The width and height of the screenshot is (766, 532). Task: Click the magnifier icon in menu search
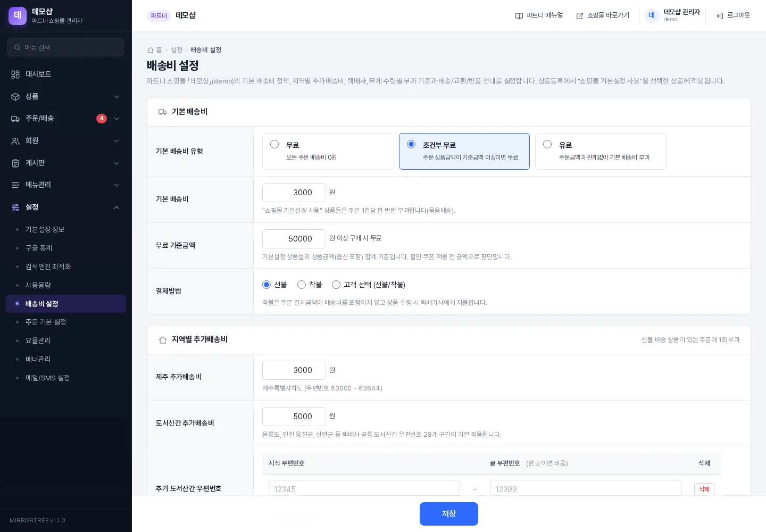18,47
